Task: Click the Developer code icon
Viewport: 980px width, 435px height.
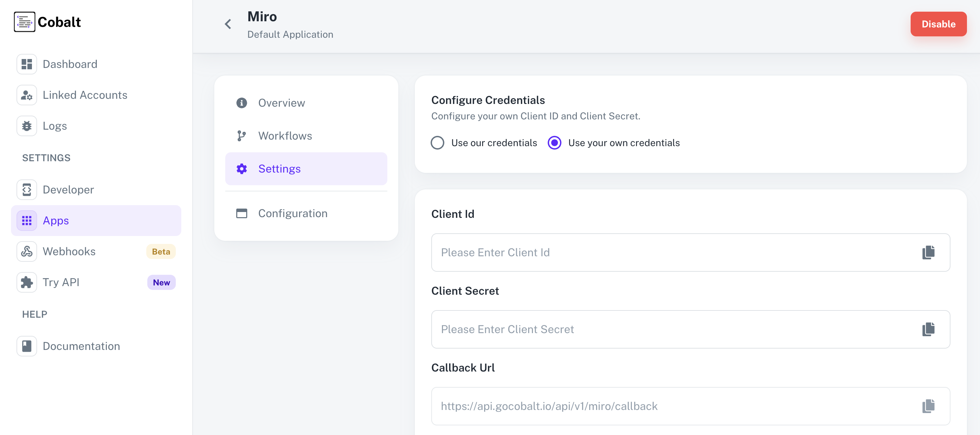Action: [x=26, y=189]
